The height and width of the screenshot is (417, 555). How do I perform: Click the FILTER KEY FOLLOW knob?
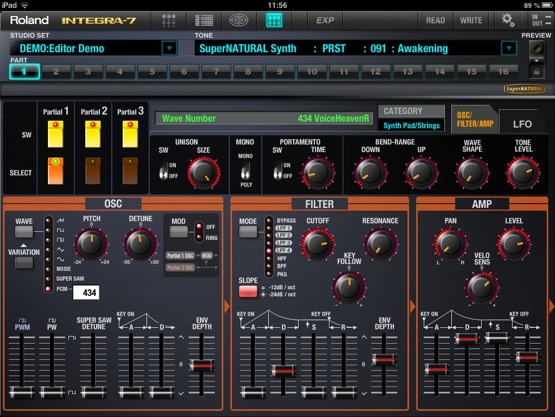[349, 287]
